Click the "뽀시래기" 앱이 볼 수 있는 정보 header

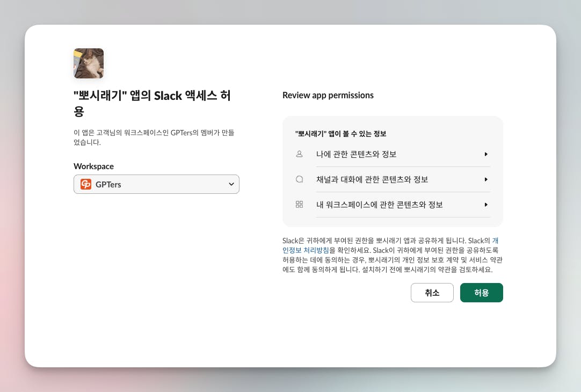[x=341, y=133]
